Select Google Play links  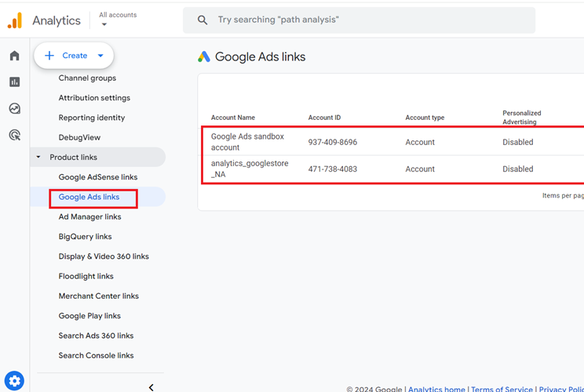tap(89, 316)
